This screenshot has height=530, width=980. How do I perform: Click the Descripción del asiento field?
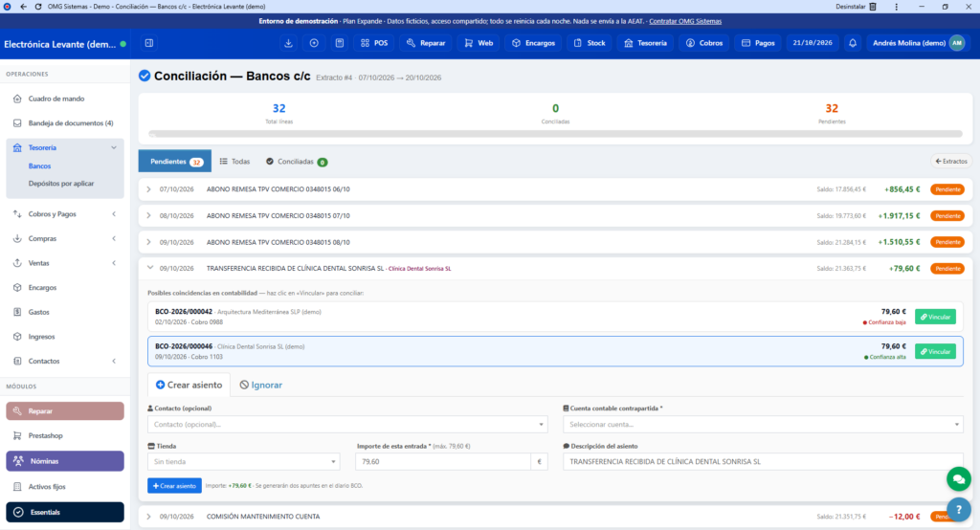point(763,462)
